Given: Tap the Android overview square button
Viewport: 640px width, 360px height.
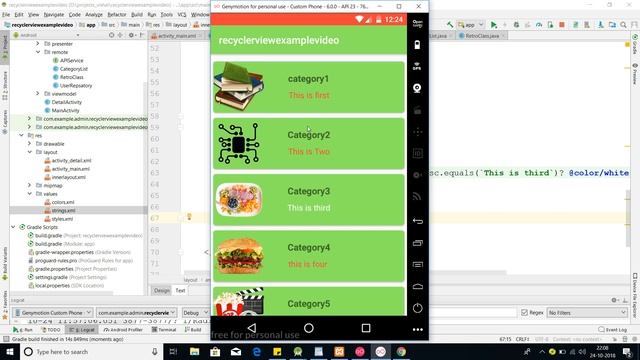Looking at the screenshot, I should [x=366, y=328].
